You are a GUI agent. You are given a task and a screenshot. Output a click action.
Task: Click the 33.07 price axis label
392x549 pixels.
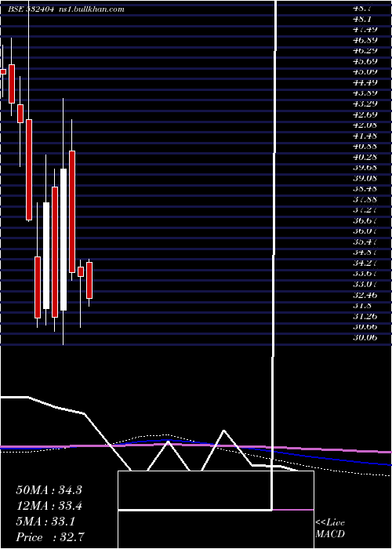point(365,284)
